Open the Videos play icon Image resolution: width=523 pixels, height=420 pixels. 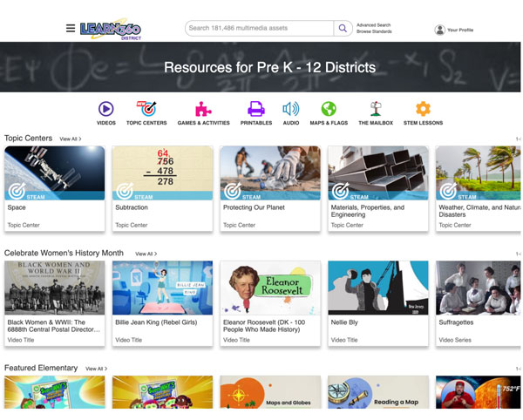(106, 109)
